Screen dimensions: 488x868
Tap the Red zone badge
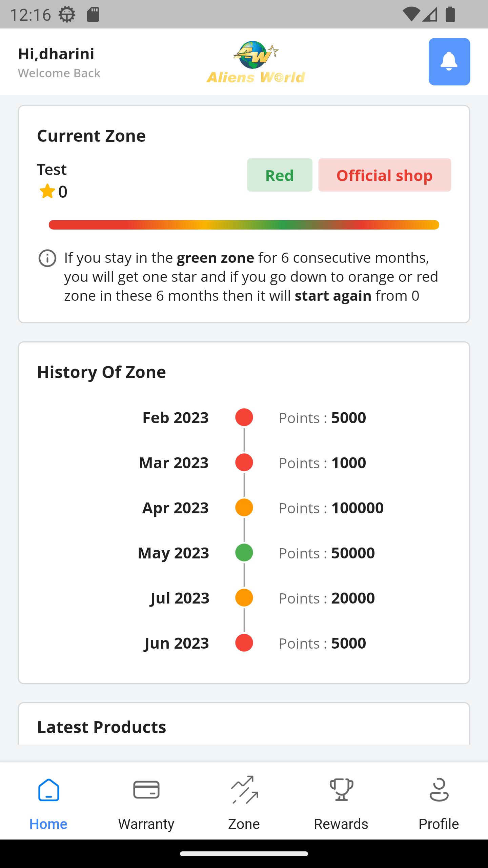click(x=280, y=175)
